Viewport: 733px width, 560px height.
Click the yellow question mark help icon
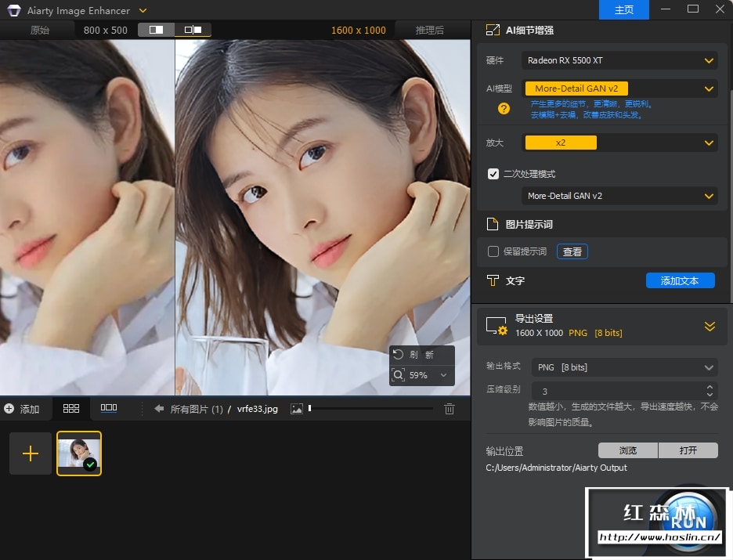[x=504, y=109]
